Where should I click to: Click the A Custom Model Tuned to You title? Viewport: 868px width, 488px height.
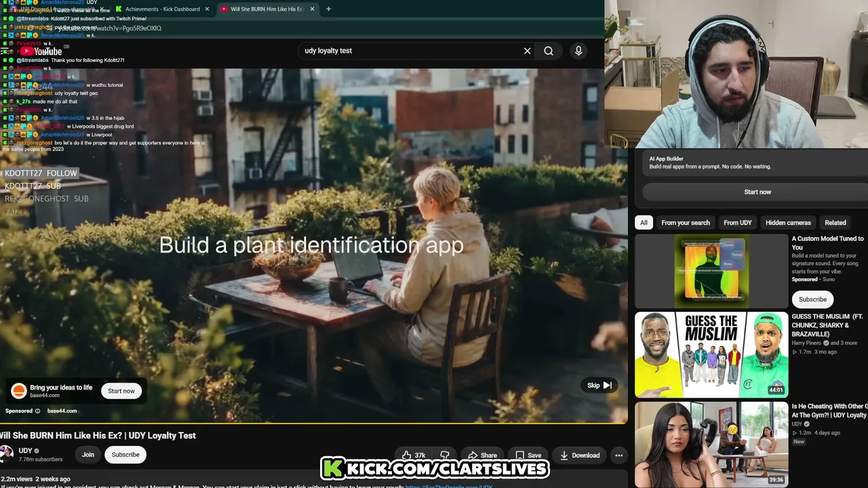[828, 243]
